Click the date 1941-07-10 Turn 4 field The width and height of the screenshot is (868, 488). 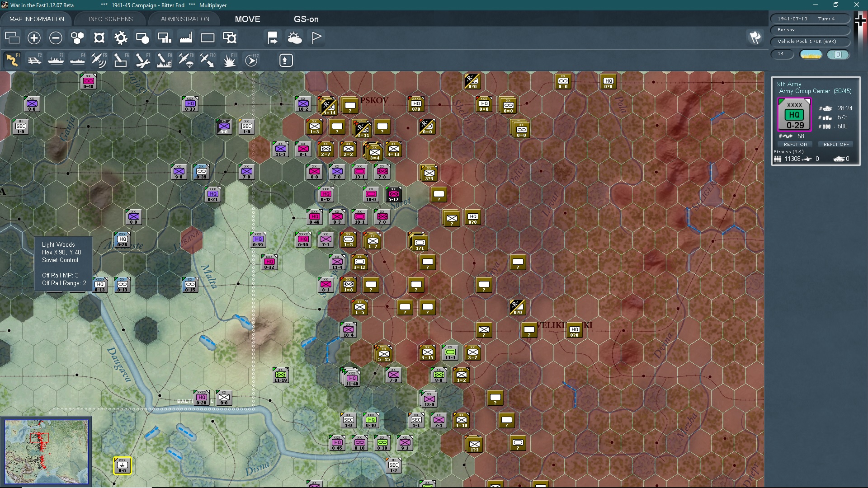(810, 19)
